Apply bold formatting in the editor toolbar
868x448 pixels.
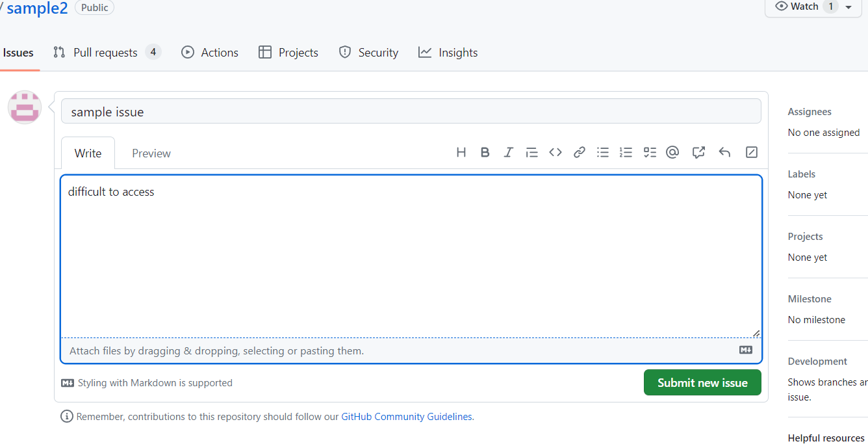pyautogui.click(x=485, y=152)
